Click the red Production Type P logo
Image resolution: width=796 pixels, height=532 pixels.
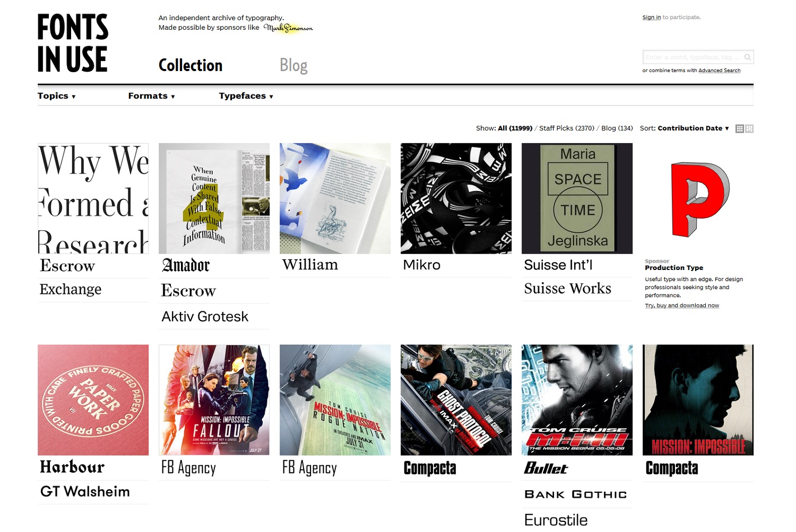tap(700, 199)
